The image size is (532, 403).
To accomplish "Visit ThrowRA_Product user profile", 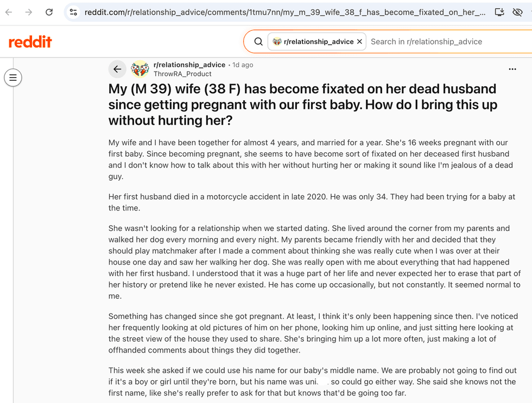I will 182,74.
